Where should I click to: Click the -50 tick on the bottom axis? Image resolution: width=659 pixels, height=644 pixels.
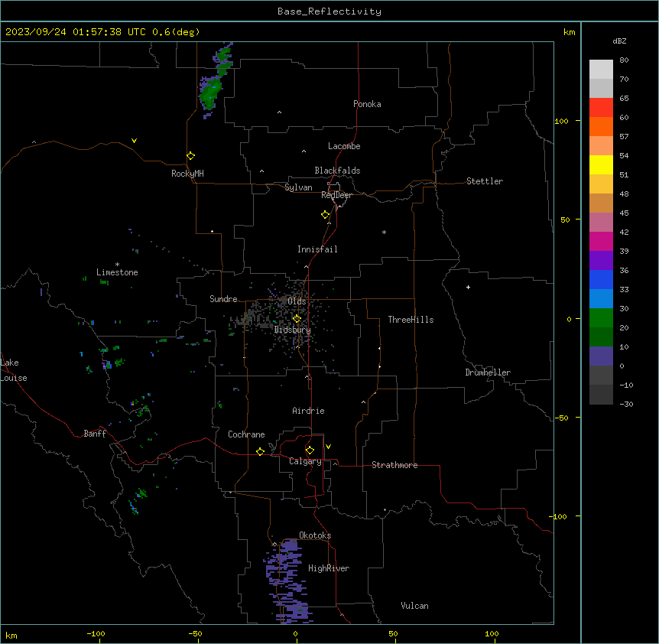coord(195,634)
